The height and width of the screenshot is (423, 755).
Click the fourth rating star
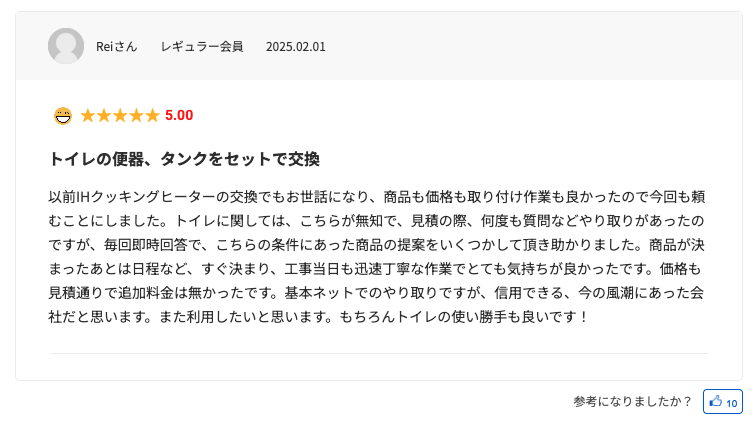click(136, 116)
